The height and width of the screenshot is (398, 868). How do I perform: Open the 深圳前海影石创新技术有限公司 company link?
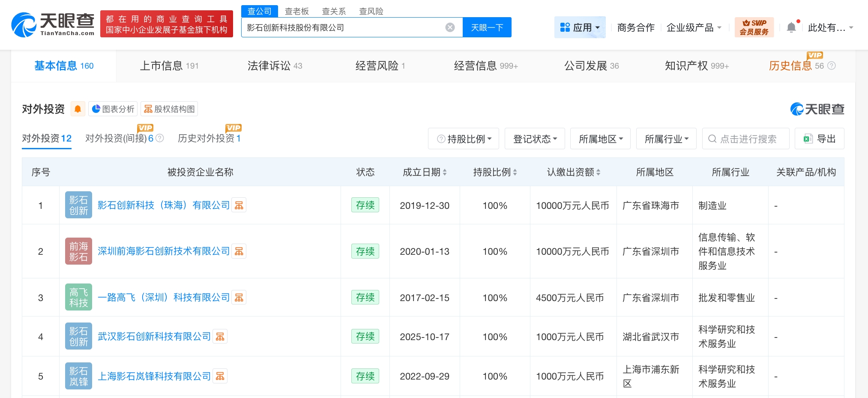(x=164, y=251)
